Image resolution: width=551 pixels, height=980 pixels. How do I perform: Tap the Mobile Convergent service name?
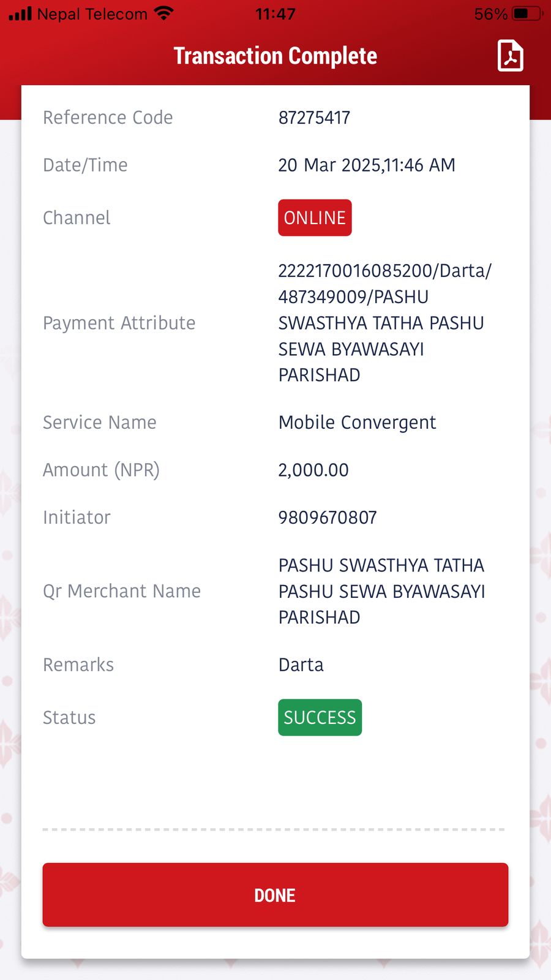[x=357, y=423]
